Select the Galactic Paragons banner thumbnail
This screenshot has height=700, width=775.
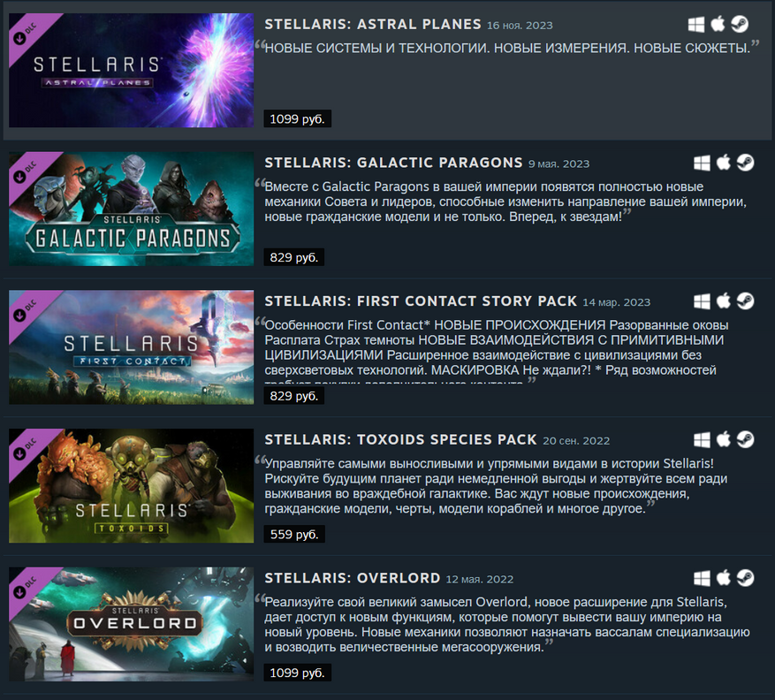coord(132,209)
